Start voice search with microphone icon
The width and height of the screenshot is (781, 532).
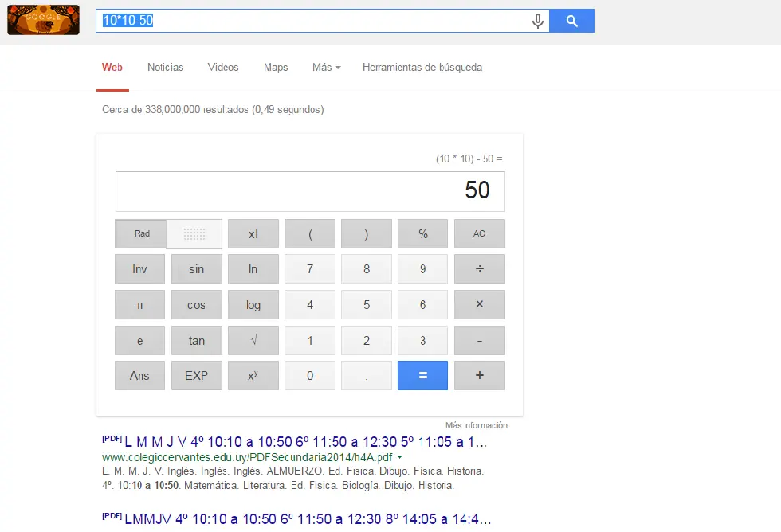click(x=537, y=21)
